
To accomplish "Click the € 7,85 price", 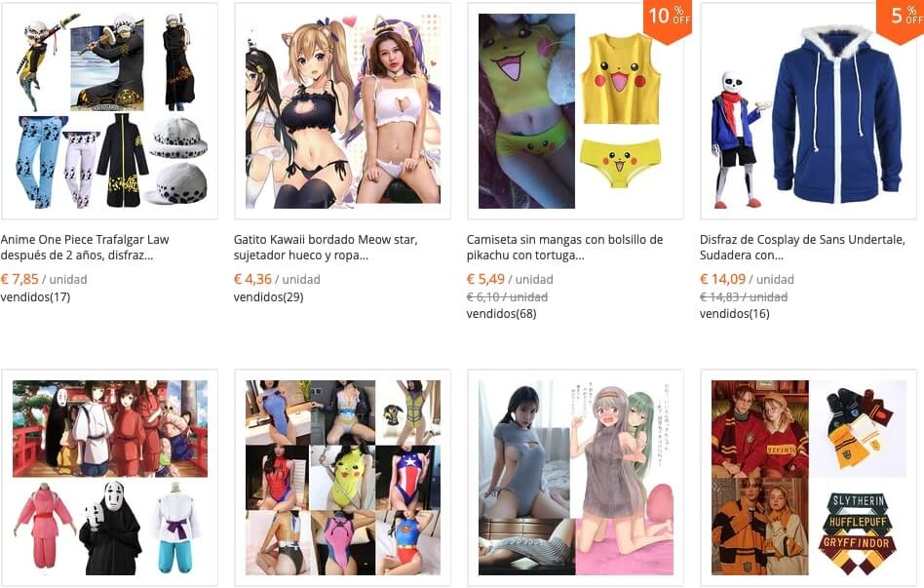I will [x=19, y=279].
